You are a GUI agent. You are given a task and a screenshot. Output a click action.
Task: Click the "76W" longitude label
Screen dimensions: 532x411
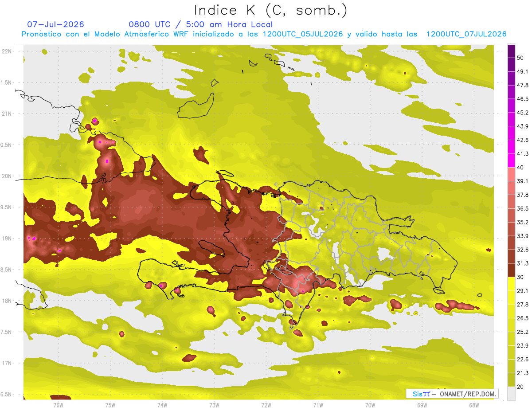[x=58, y=405]
